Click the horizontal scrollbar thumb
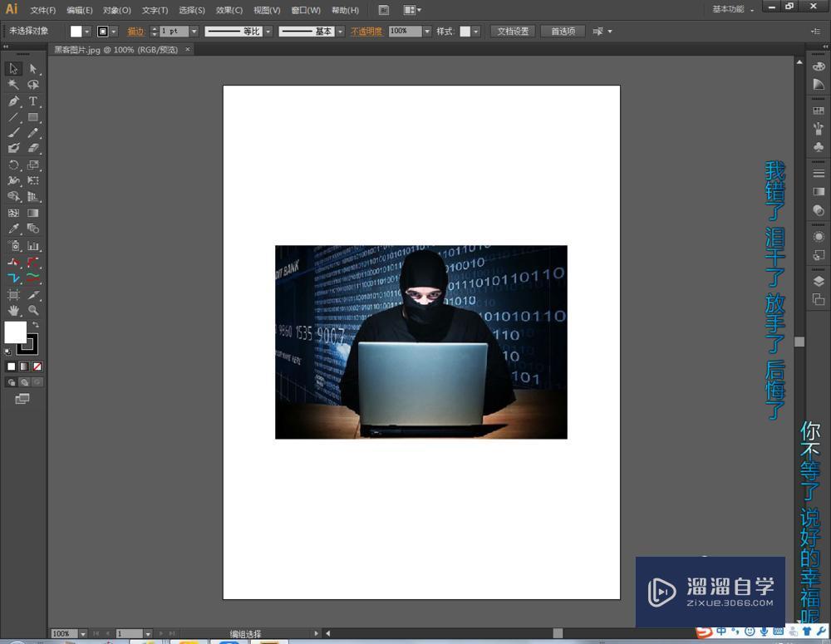 click(558, 633)
